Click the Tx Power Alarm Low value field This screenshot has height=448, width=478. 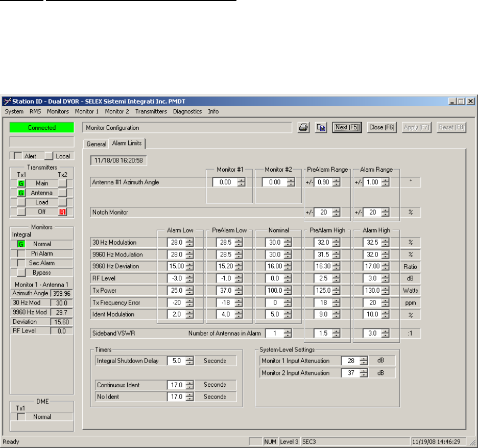[177, 290]
